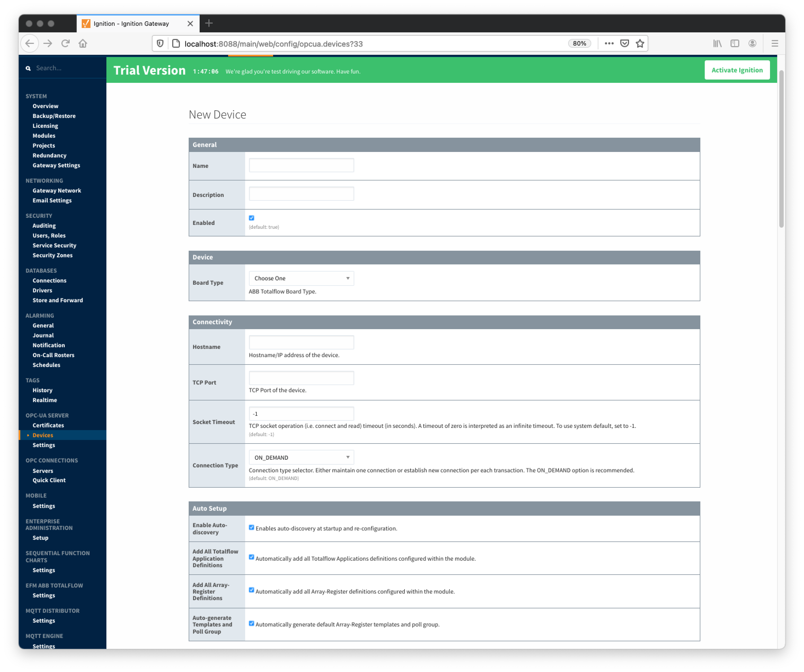
Task: Uncheck Add All Array-Register Definitions
Action: coord(251,590)
